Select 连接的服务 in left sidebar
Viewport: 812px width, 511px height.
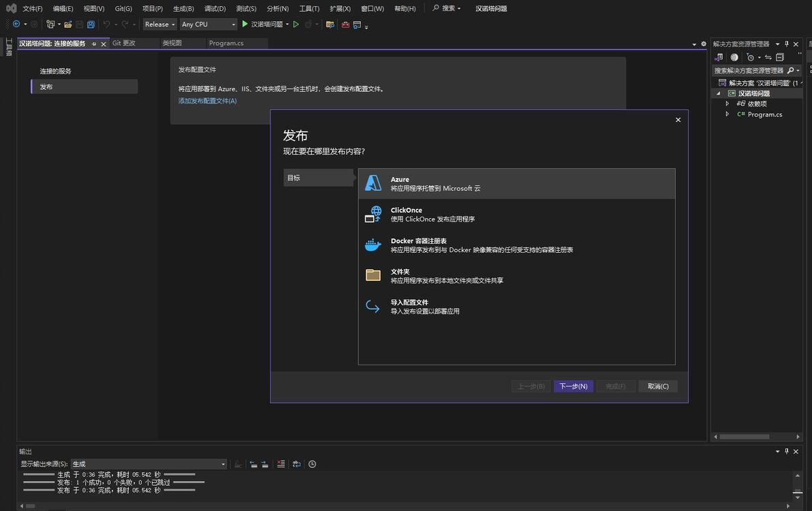55,72
